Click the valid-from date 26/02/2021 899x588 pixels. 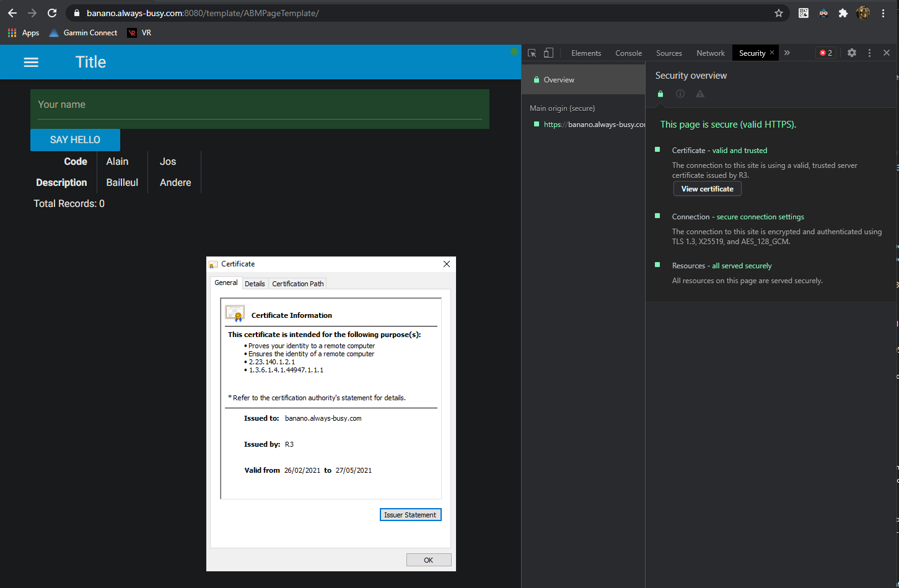coord(302,470)
